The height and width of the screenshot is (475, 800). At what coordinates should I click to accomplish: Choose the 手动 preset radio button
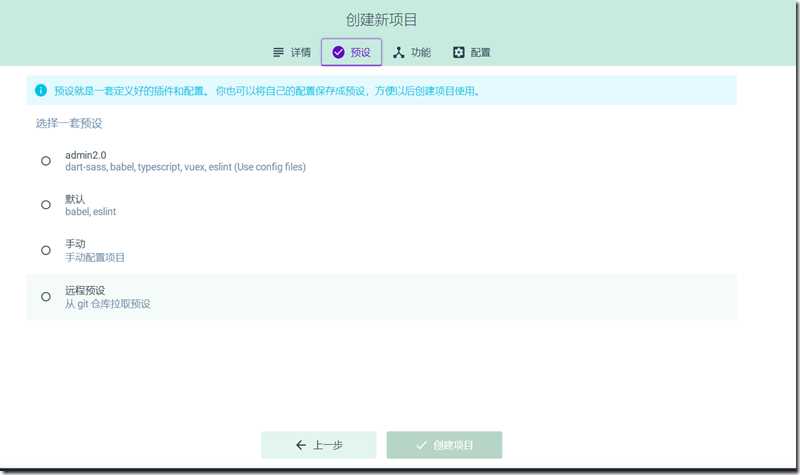click(46, 250)
